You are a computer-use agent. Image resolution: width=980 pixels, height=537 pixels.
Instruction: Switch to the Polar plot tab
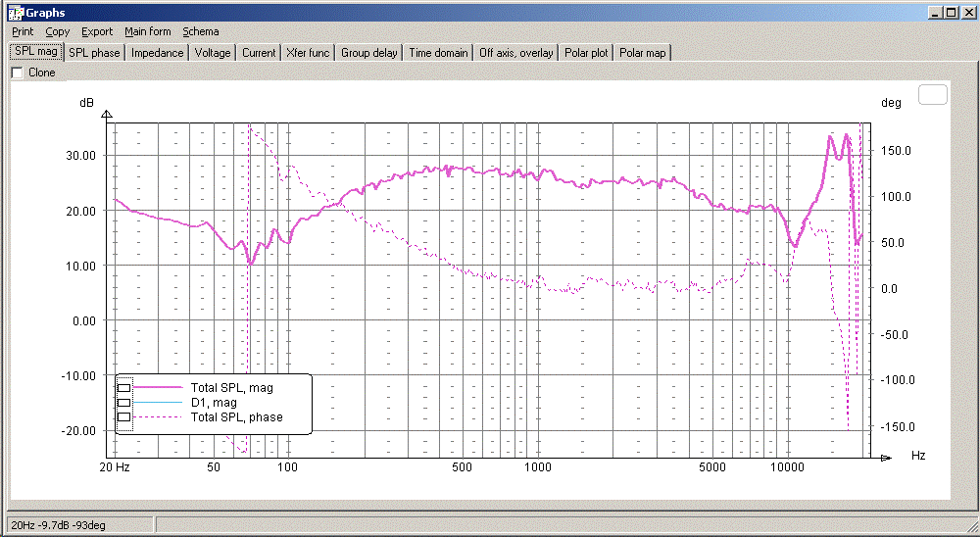pyautogui.click(x=586, y=53)
